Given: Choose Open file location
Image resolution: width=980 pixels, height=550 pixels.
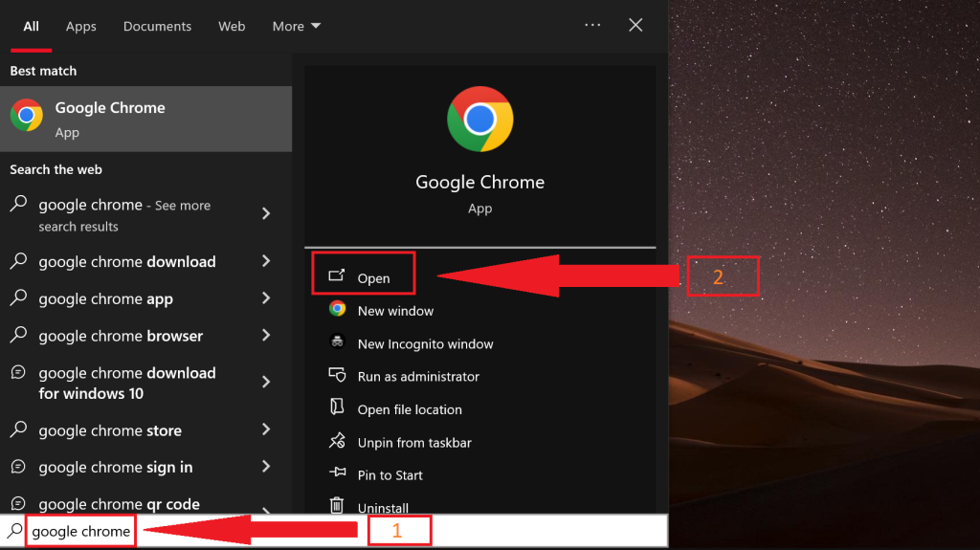Looking at the screenshot, I should [410, 409].
